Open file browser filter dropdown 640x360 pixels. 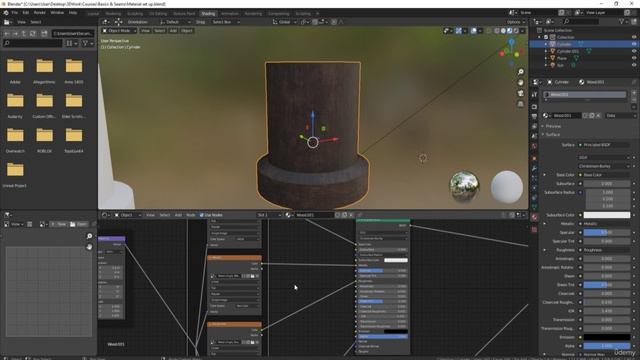click(88, 43)
